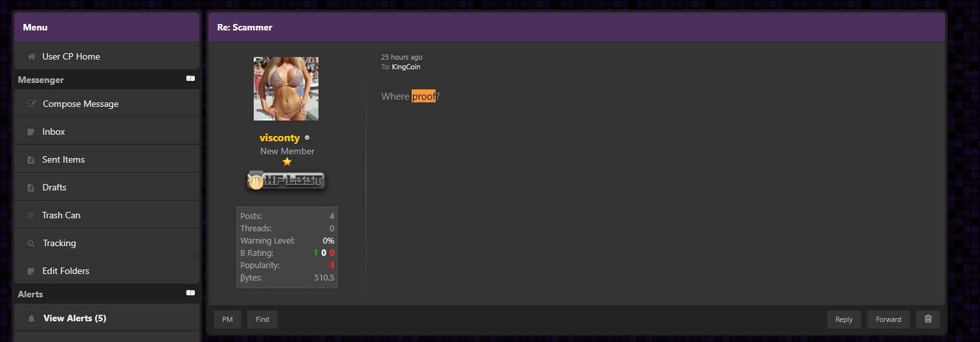Click the Compose Message pencil icon
Screen dimensions: 980x342
coord(31,104)
